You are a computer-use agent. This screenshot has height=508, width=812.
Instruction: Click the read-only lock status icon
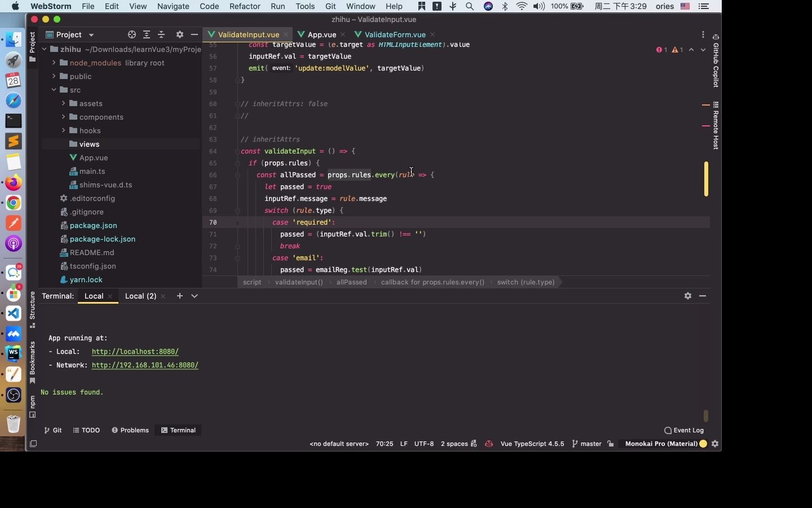tap(611, 444)
